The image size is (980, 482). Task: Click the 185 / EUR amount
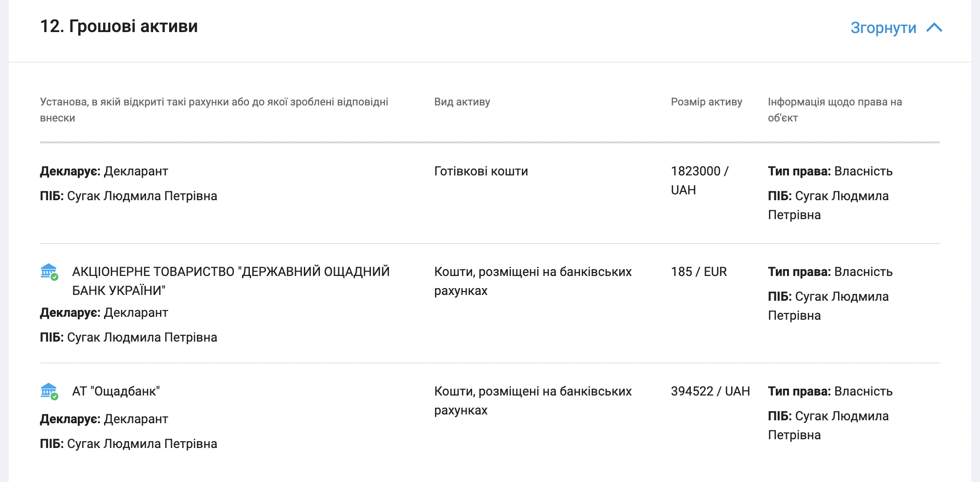(x=699, y=272)
